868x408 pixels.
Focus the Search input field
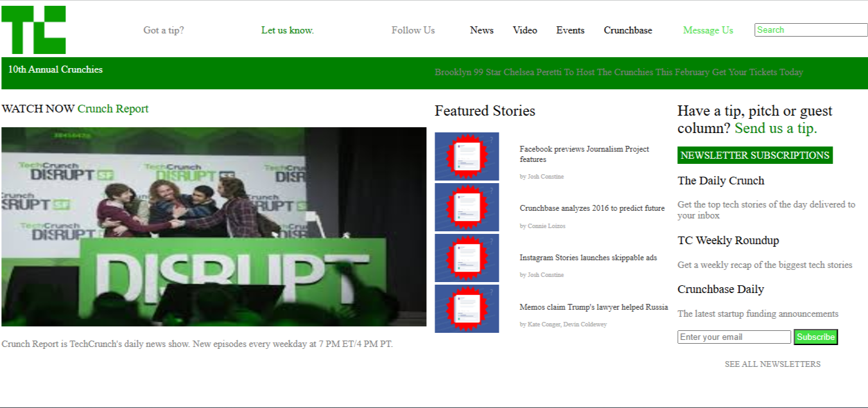point(810,30)
